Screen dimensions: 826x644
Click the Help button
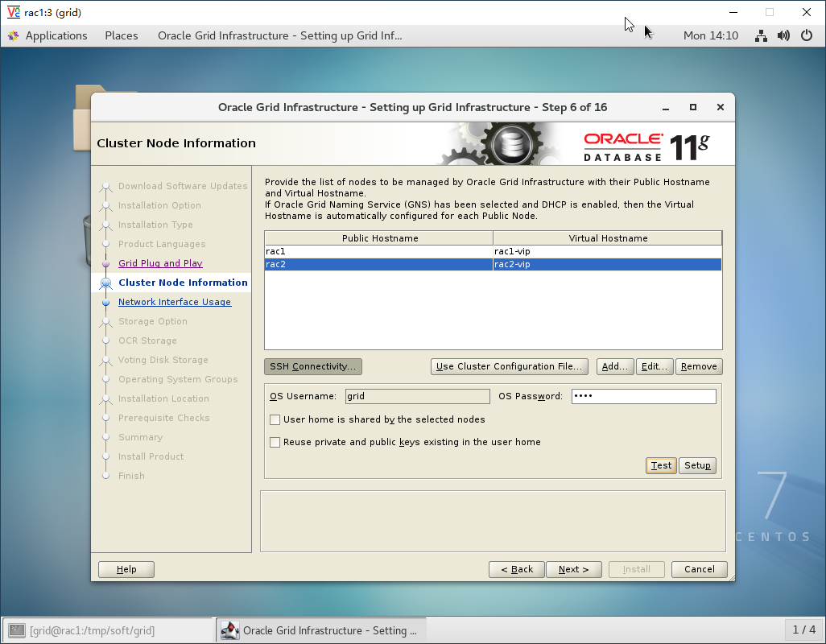point(126,569)
